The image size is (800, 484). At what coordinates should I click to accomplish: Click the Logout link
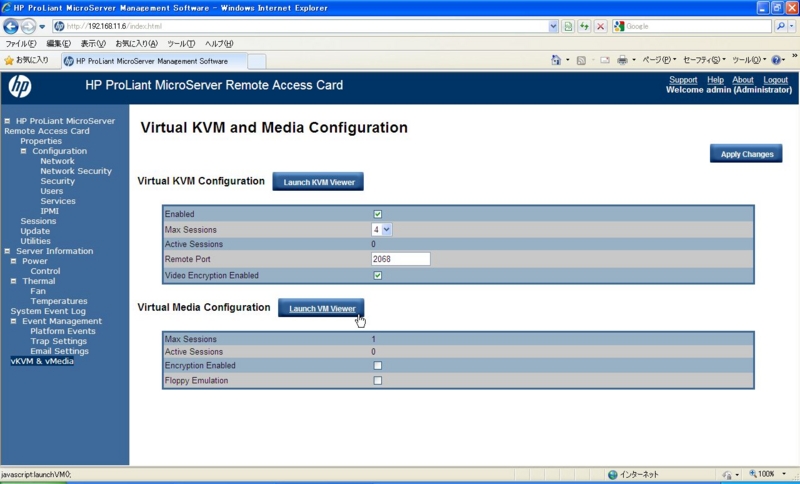[776, 80]
